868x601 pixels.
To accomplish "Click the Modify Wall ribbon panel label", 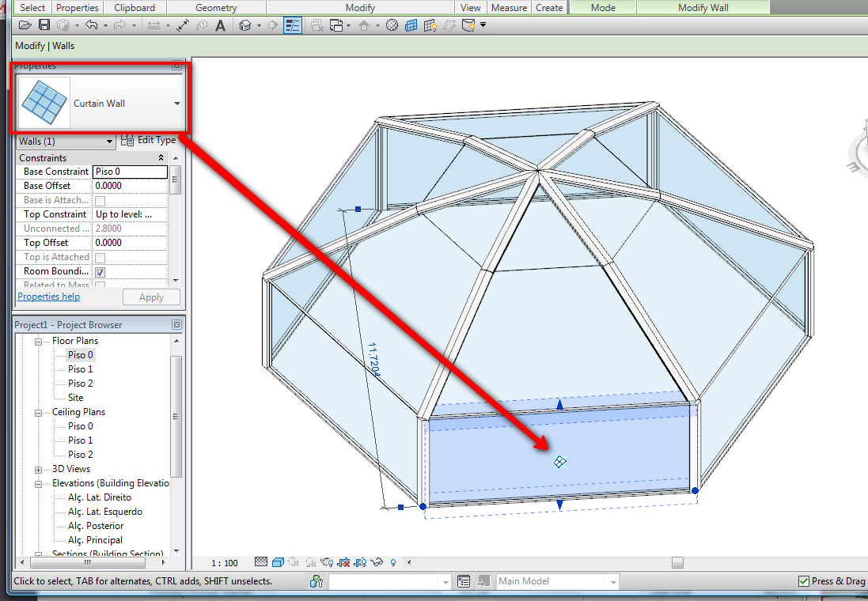I will [x=703, y=8].
